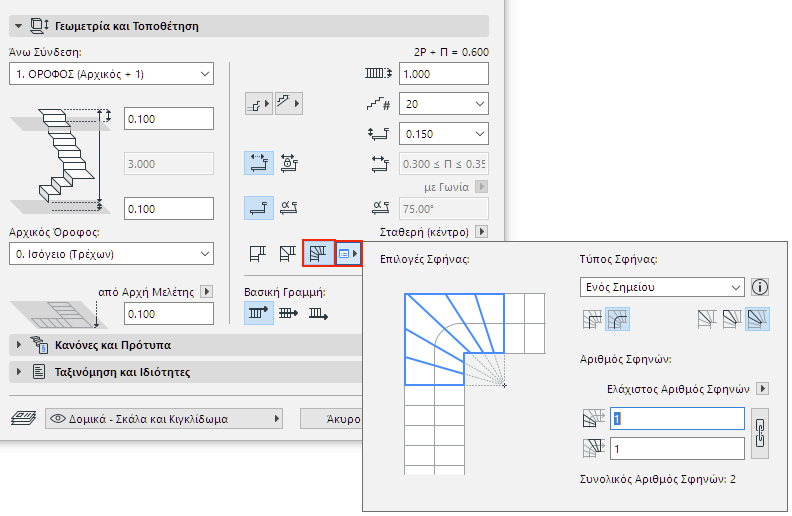This screenshot has height=516, width=792.
Task: Open the Δομικά - Σκάλα και Κιγκλίδωμα layer selector
Action: [x=164, y=419]
